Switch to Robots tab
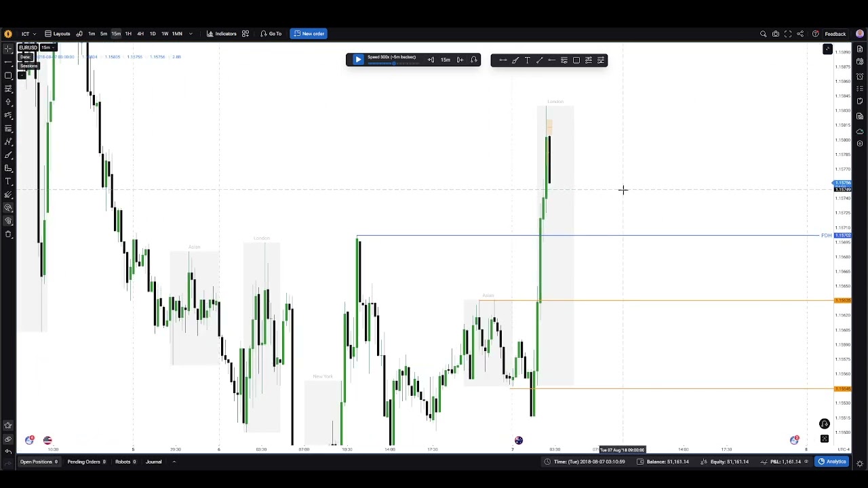 (x=125, y=462)
